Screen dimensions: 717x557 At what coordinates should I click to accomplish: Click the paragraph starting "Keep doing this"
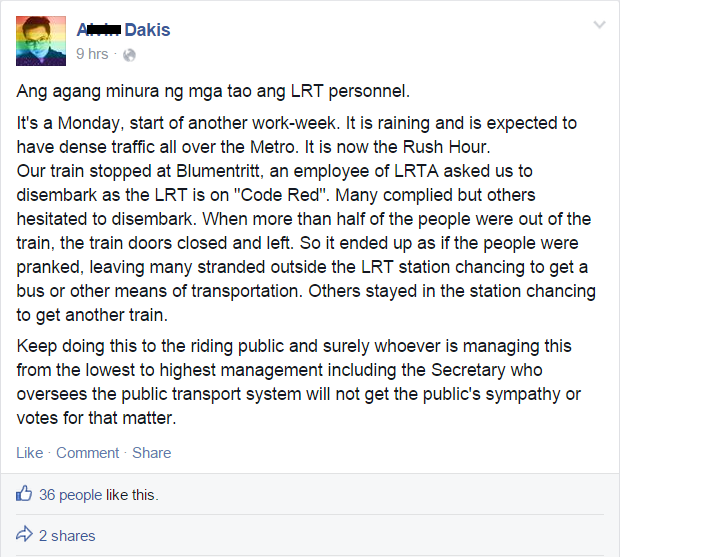(299, 382)
